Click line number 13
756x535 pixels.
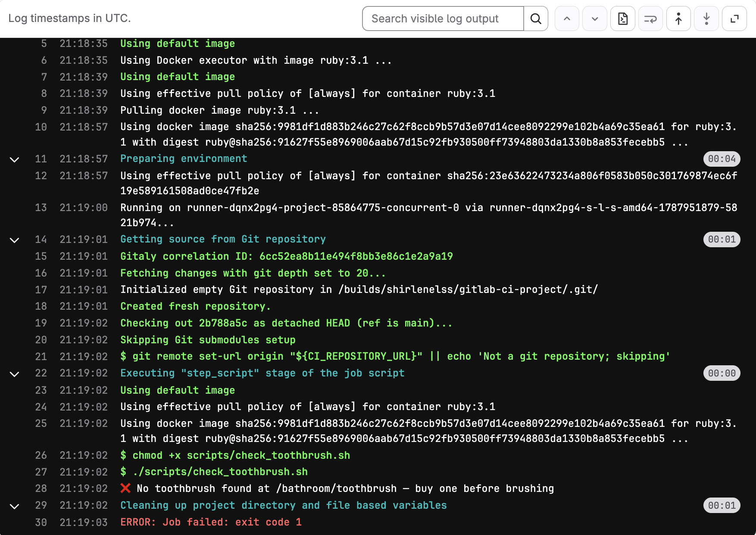(41, 208)
